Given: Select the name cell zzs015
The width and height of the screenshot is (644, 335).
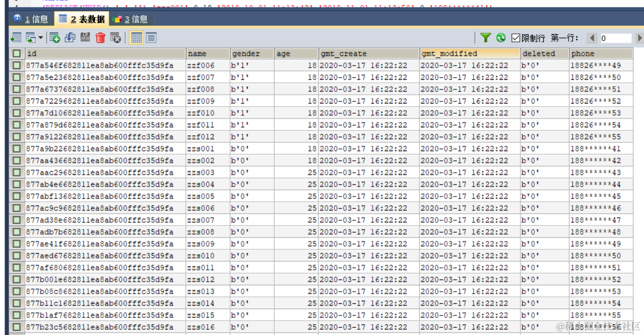Looking at the screenshot, I should [x=208, y=315].
